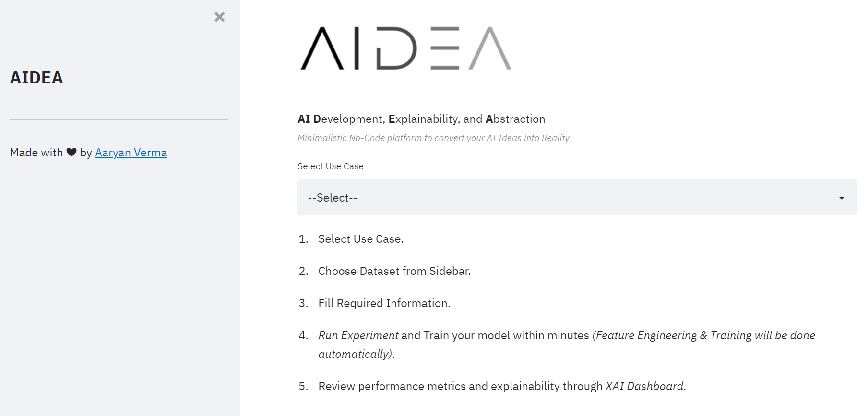
Task: Click the 'Select Use Case' field label
Action: 330,166
